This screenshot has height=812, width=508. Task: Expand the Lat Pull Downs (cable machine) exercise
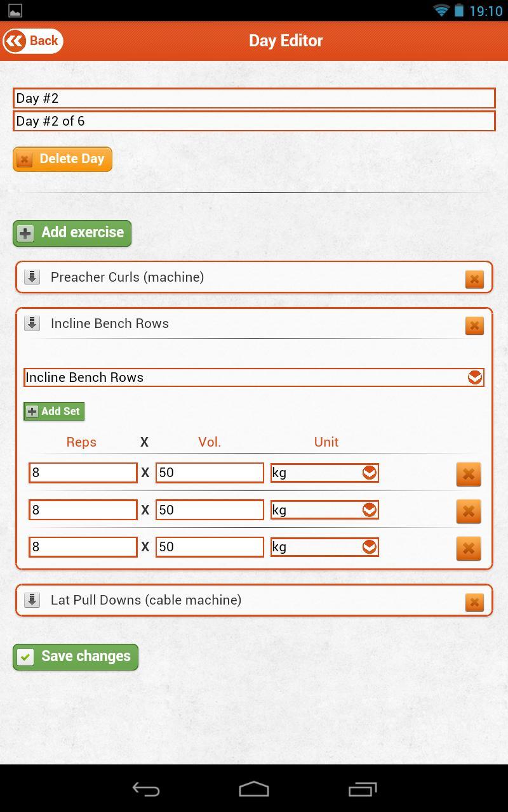[x=32, y=600]
